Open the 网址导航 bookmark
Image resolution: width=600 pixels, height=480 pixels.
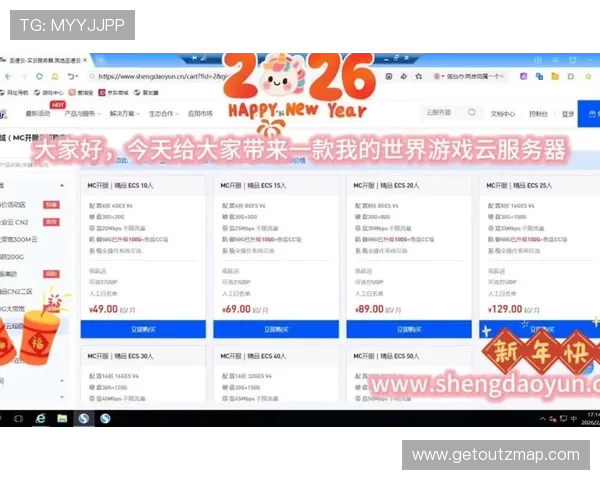click(x=14, y=93)
